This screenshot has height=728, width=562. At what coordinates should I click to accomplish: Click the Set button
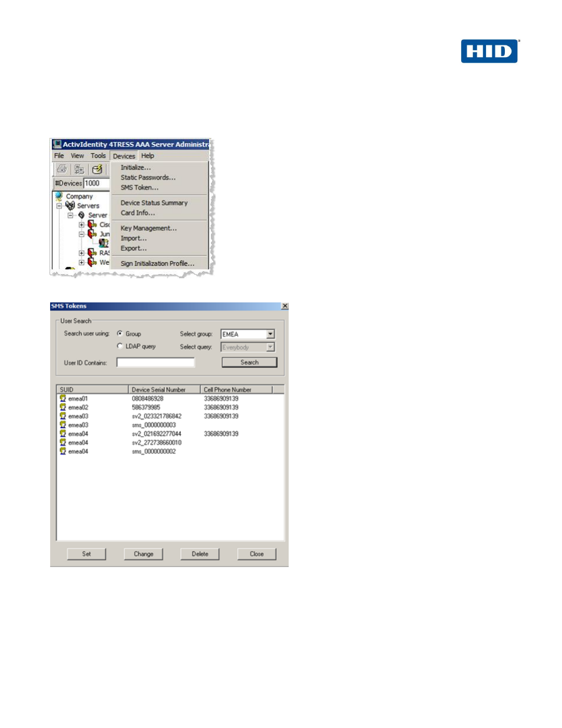87,554
